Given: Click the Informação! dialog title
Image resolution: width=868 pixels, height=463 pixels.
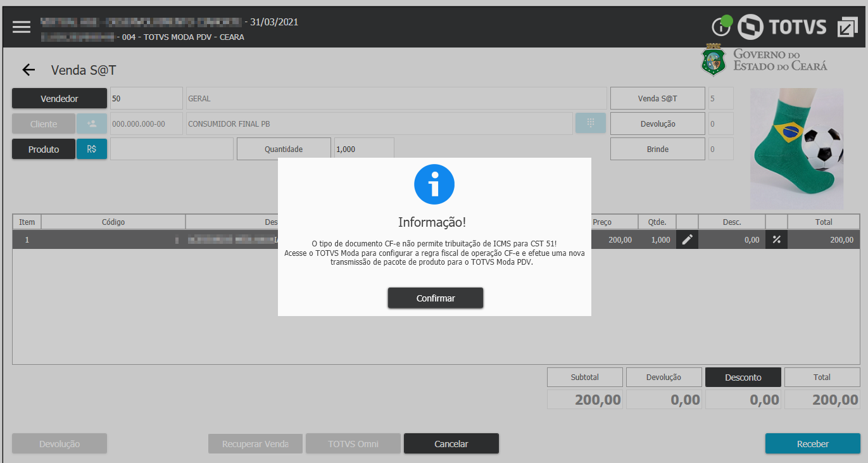Looking at the screenshot, I should (432, 222).
